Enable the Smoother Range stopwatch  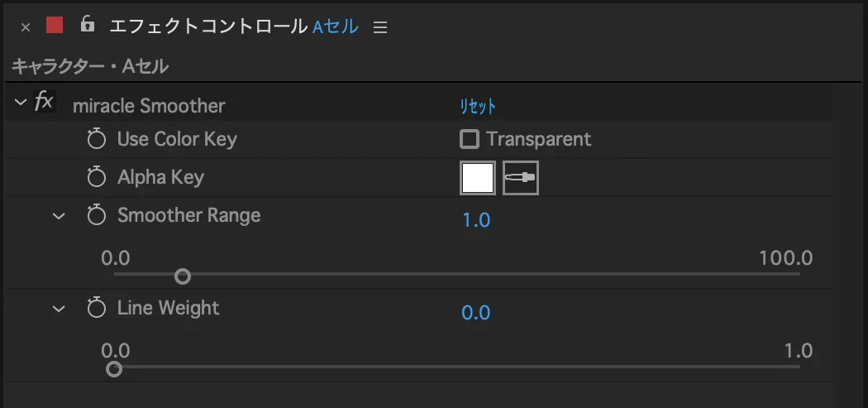pos(97,215)
